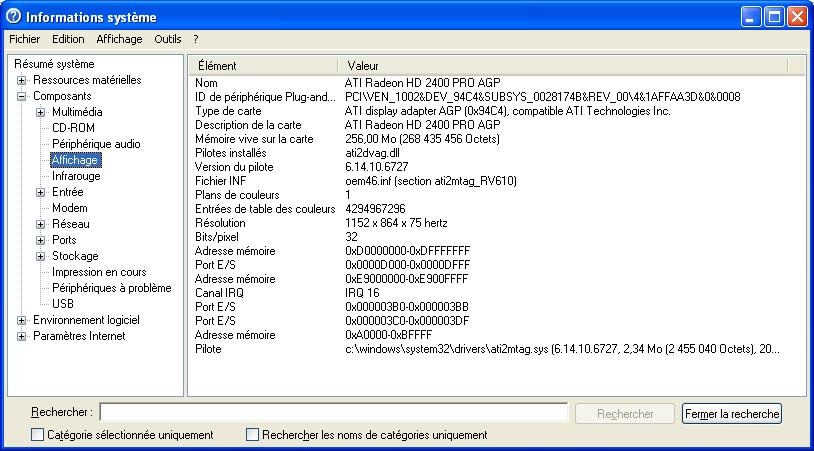The width and height of the screenshot is (814, 451).
Task: Select the Plans de couleurs row
Action: click(497, 195)
